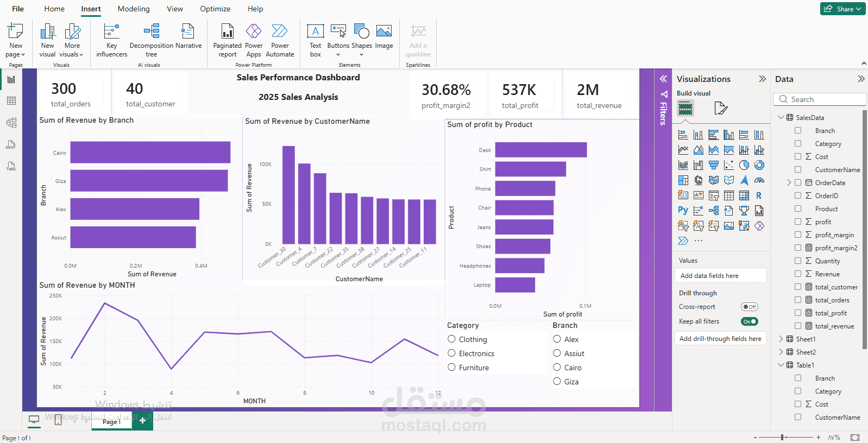Choose Cairo in Branch slicer
This screenshot has height=443, width=868.
click(x=557, y=368)
